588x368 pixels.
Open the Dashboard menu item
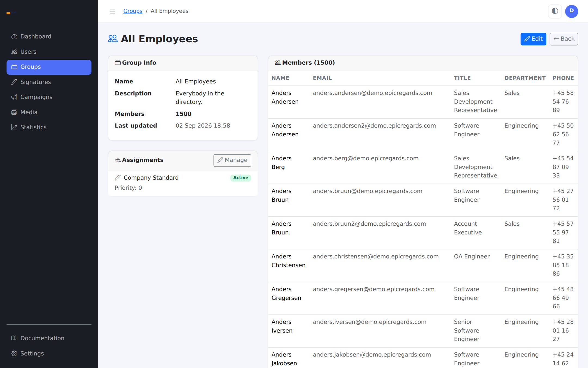click(x=49, y=37)
